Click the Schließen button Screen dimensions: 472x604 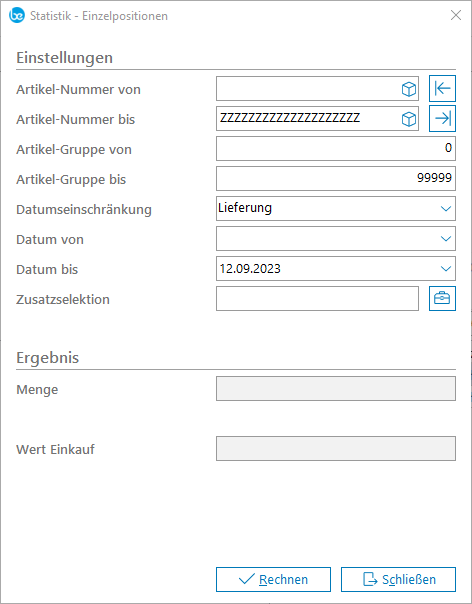398,579
